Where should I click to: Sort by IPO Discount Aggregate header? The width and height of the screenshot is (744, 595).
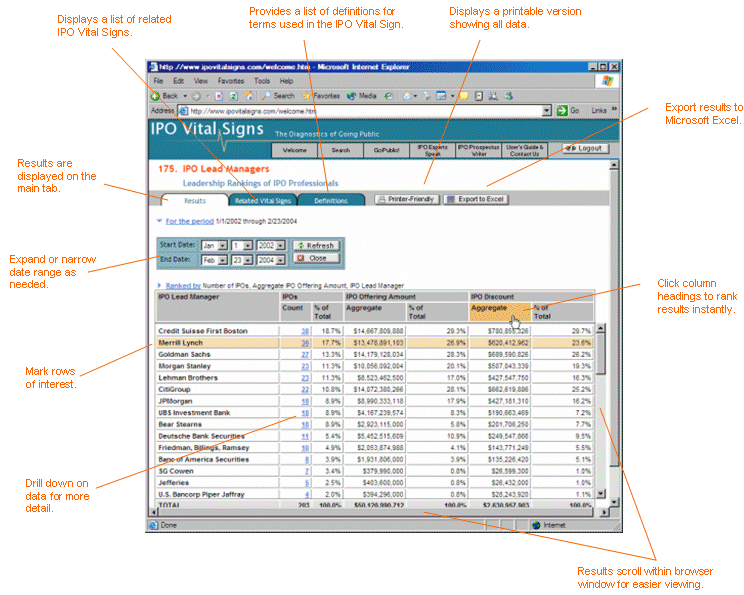click(500, 312)
